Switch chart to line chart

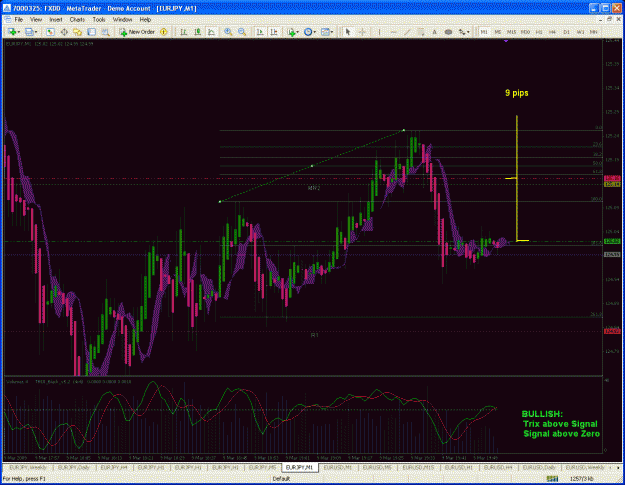[211, 32]
